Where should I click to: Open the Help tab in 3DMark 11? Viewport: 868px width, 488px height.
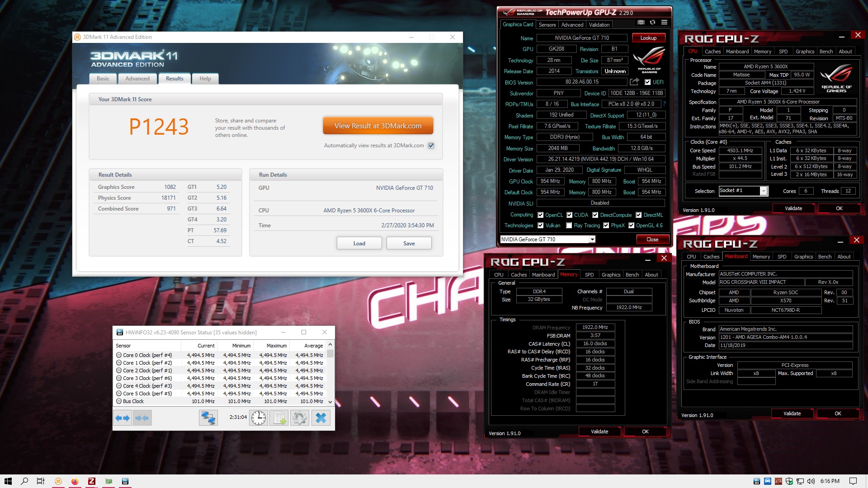(x=205, y=79)
